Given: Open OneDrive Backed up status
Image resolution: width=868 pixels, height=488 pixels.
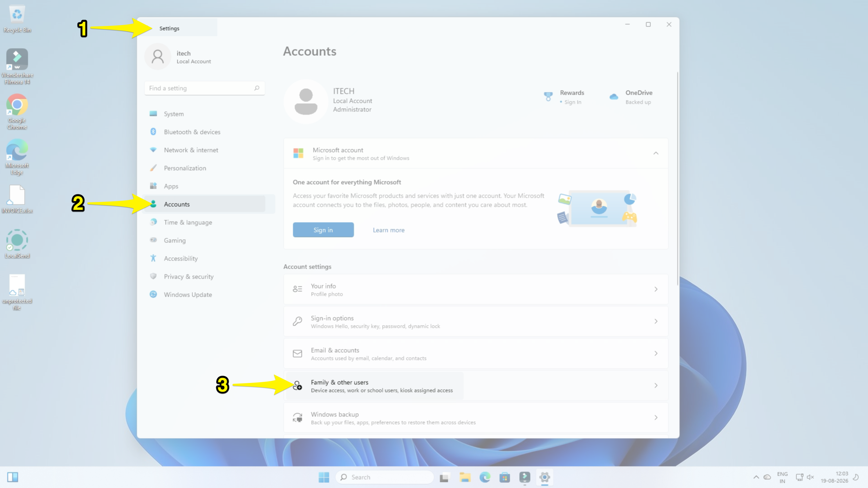Looking at the screenshot, I should (638, 102).
